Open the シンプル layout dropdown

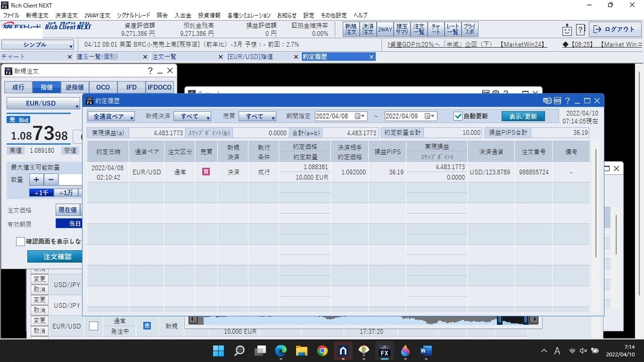(38, 45)
